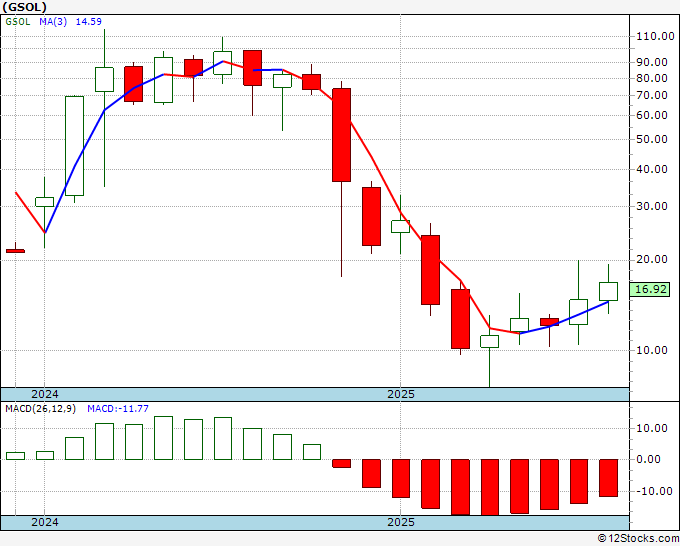Click the first green MACD histogram bar
Image resolution: width=680 pixels, height=546 pixels.
pos(15,456)
